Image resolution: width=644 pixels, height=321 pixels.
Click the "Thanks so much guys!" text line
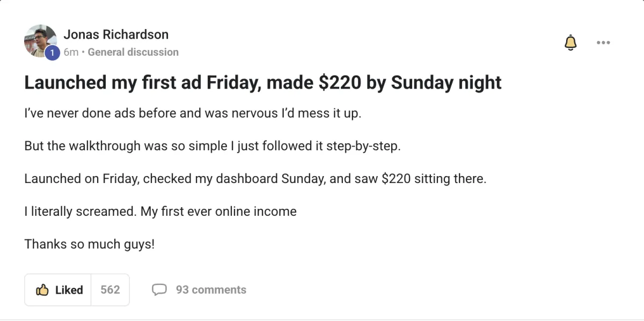[90, 244]
